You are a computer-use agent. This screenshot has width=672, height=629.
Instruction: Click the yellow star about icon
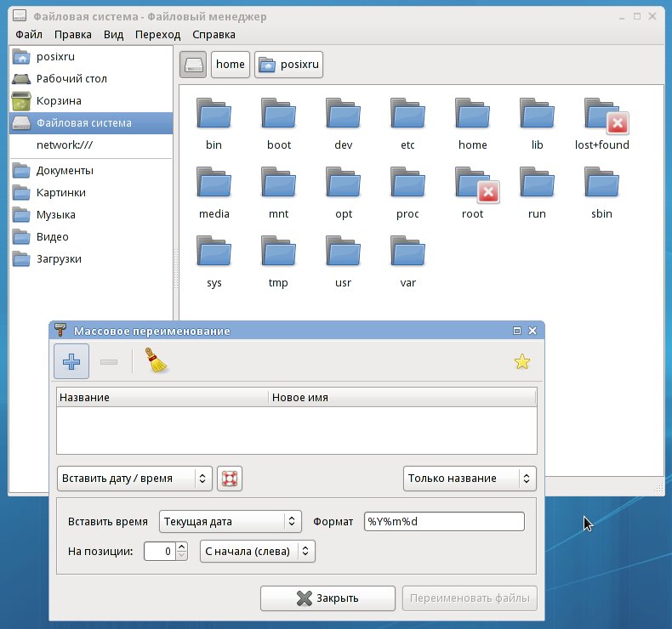click(x=522, y=362)
